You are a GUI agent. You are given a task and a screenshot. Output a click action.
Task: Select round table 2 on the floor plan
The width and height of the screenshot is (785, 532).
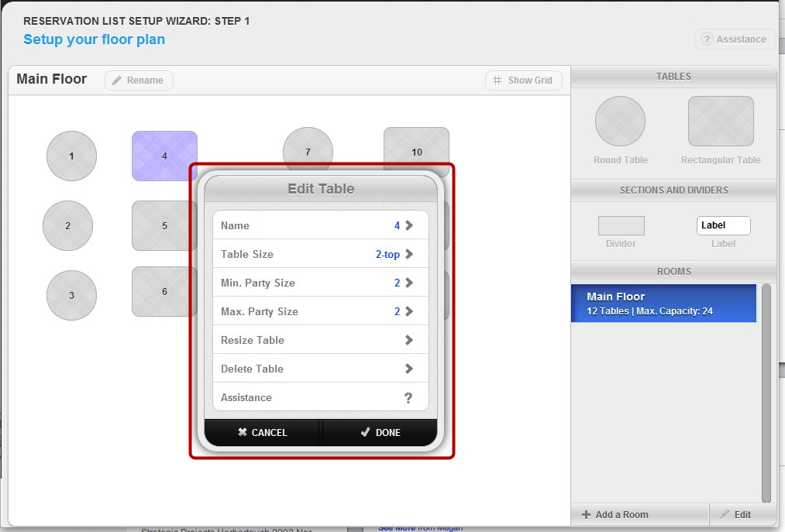coord(67,225)
